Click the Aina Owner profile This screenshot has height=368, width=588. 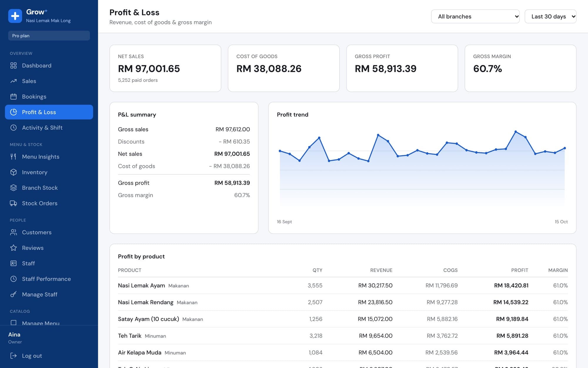tap(15, 338)
